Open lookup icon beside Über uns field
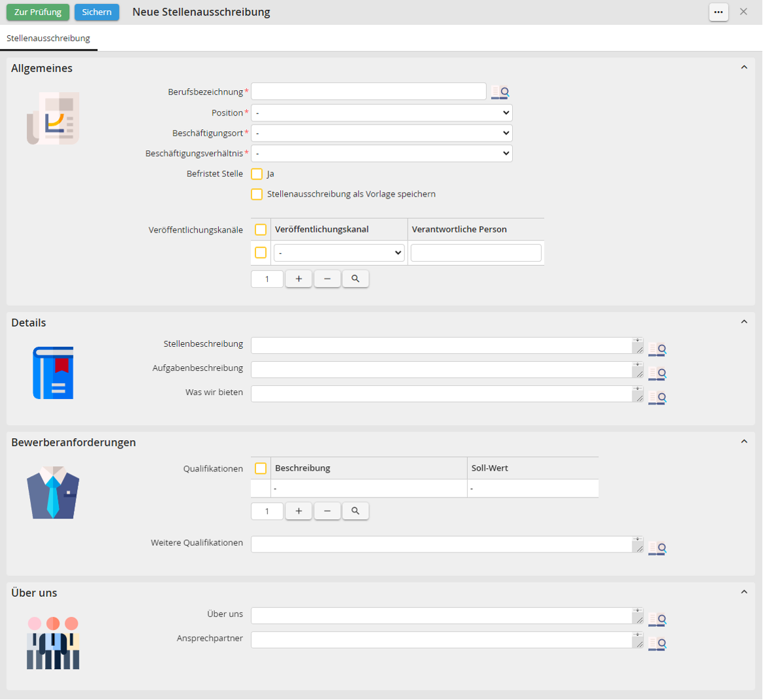The image size is (763, 700). click(x=657, y=619)
